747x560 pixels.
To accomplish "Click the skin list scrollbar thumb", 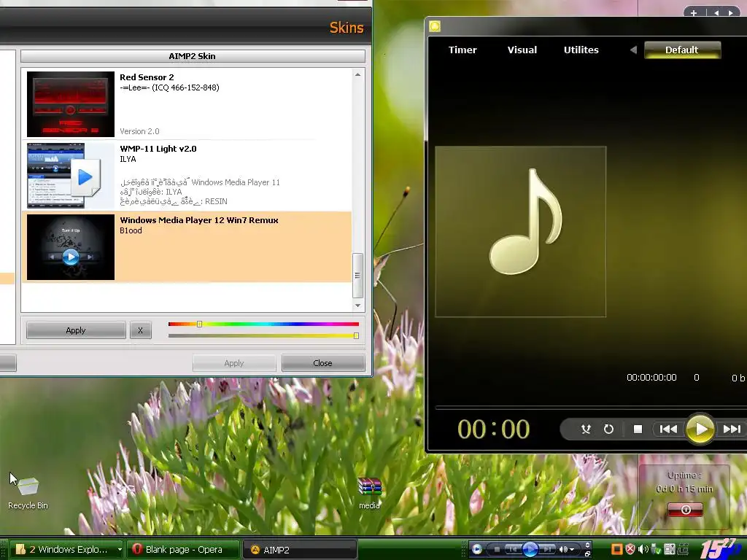I will [x=357, y=275].
